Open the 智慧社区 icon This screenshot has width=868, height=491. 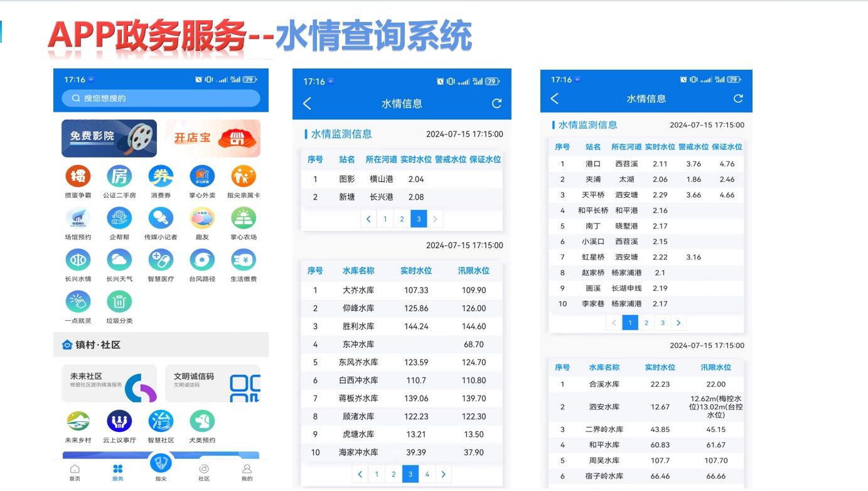(161, 421)
